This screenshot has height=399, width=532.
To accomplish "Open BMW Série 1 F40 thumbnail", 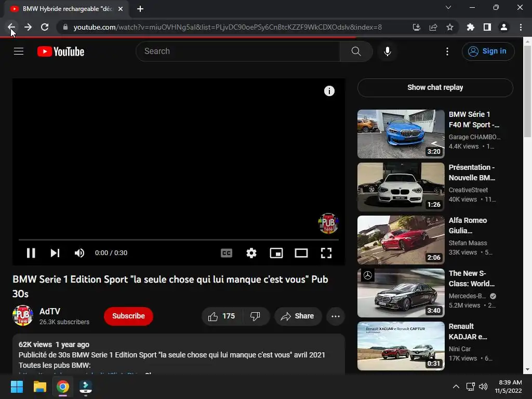I will point(401,134).
